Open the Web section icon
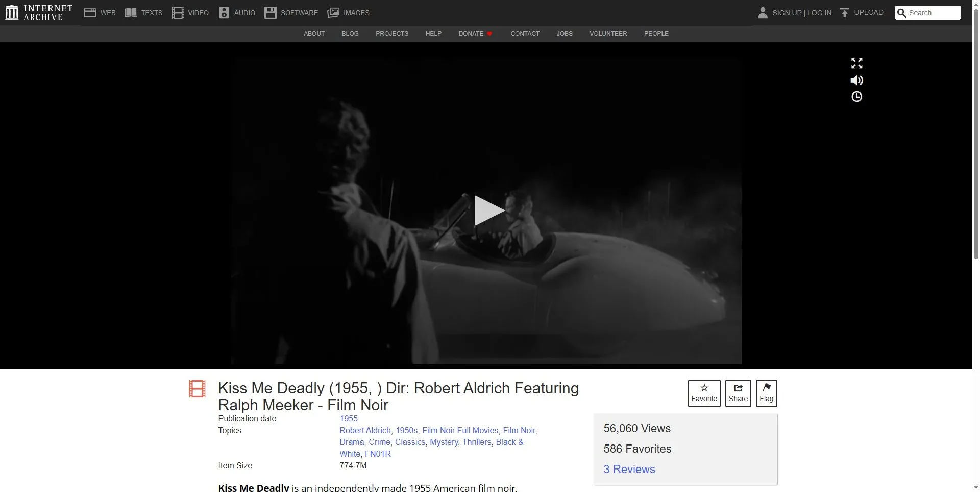Image resolution: width=980 pixels, height=492 pixels. coord(90,13)
